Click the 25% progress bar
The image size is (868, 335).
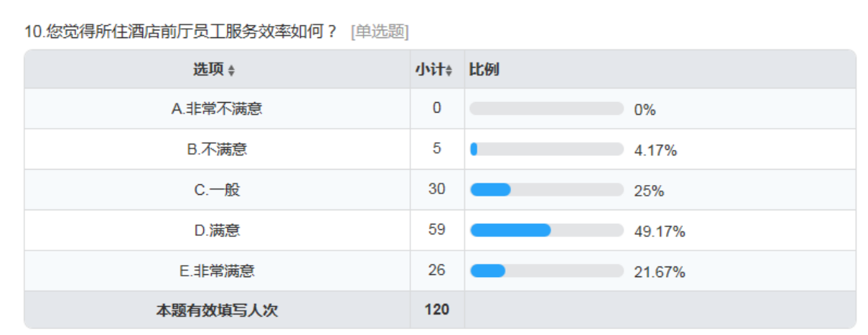click(x=547, y=190)
